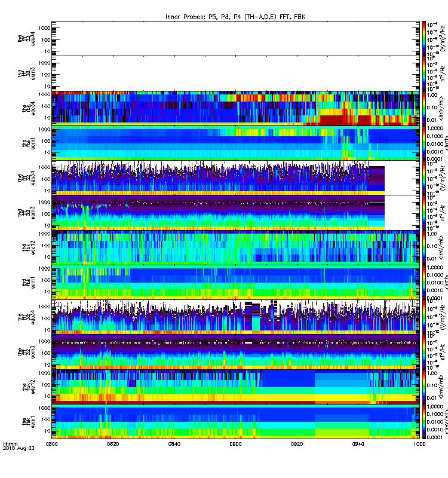Select the 'tha fff 32 edc34' panel label
Screen dimensions: 448x478
tap(26, 38)
